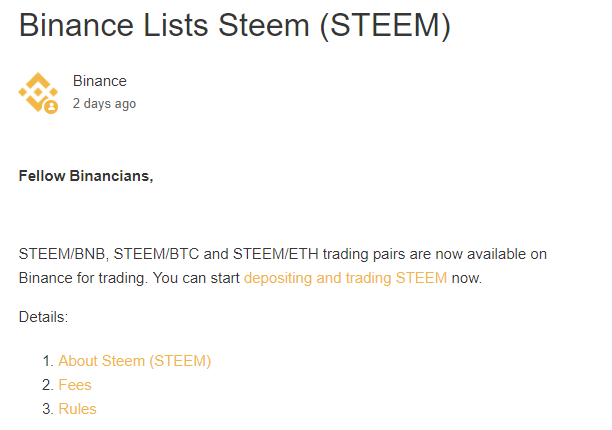612x430 pixels.
Task: Click the "Fellow Binancians," greeting text
Action: (86, 176)
